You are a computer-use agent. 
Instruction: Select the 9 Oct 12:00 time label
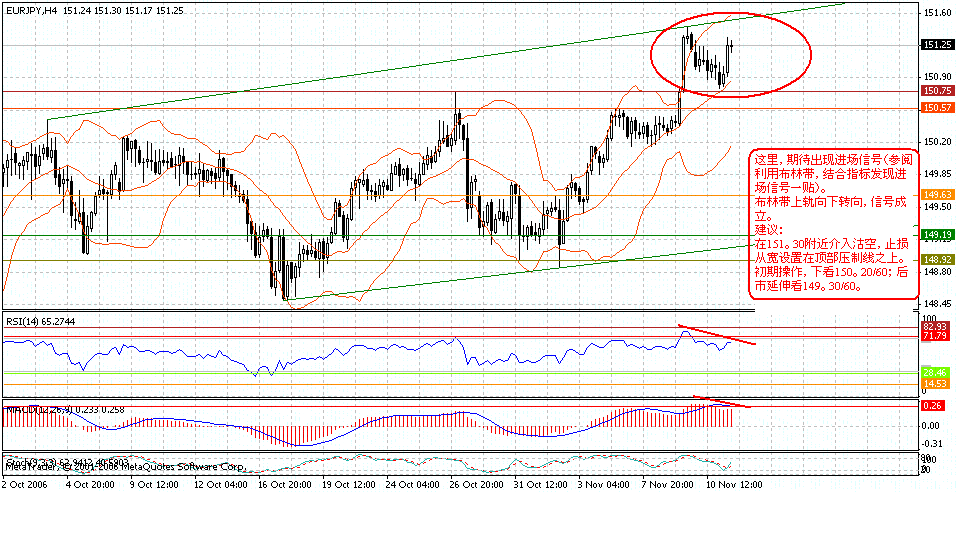tap(154, 485)
